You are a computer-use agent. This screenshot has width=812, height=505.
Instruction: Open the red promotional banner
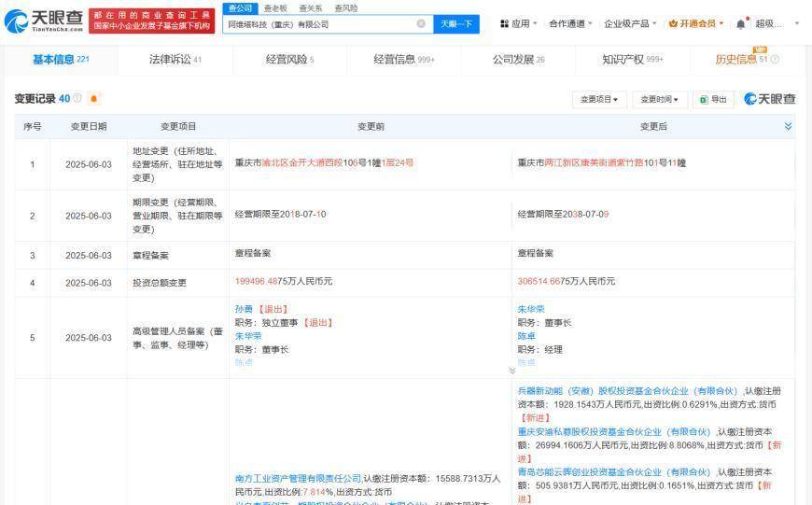[152, 21]
